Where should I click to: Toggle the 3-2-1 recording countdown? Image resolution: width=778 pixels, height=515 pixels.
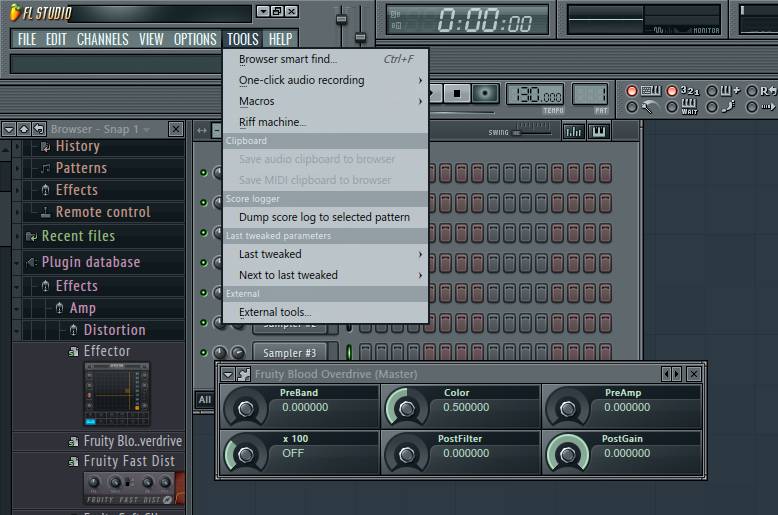coord(672,91)
